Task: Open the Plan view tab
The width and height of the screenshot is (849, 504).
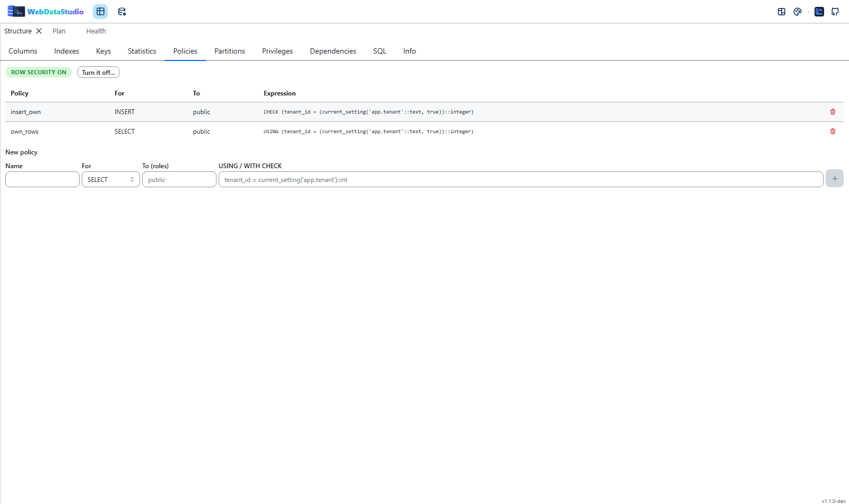Action: click(59, 31)
